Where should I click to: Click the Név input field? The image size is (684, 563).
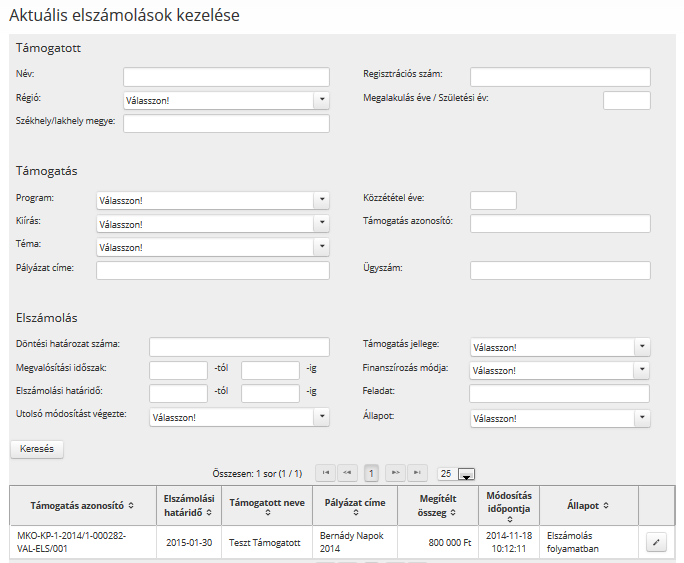tap(226, 77)
